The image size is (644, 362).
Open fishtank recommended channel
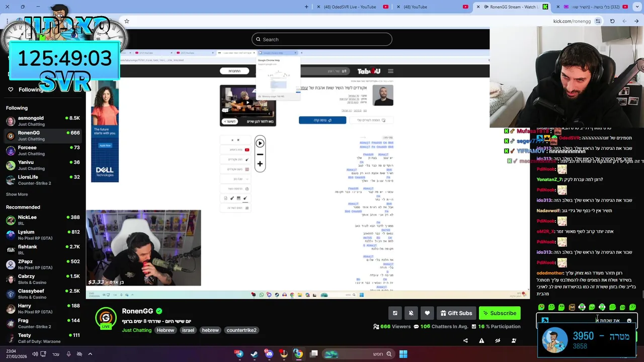point(43,249)
